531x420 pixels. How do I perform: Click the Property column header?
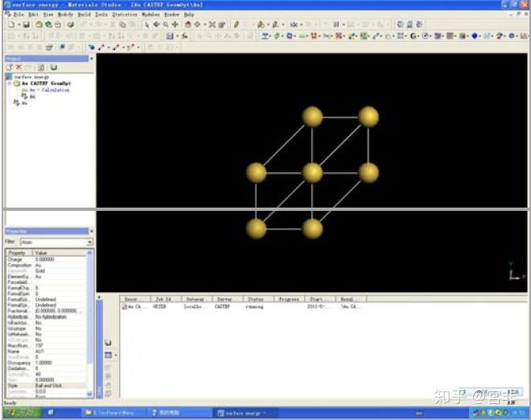(19, 253)
